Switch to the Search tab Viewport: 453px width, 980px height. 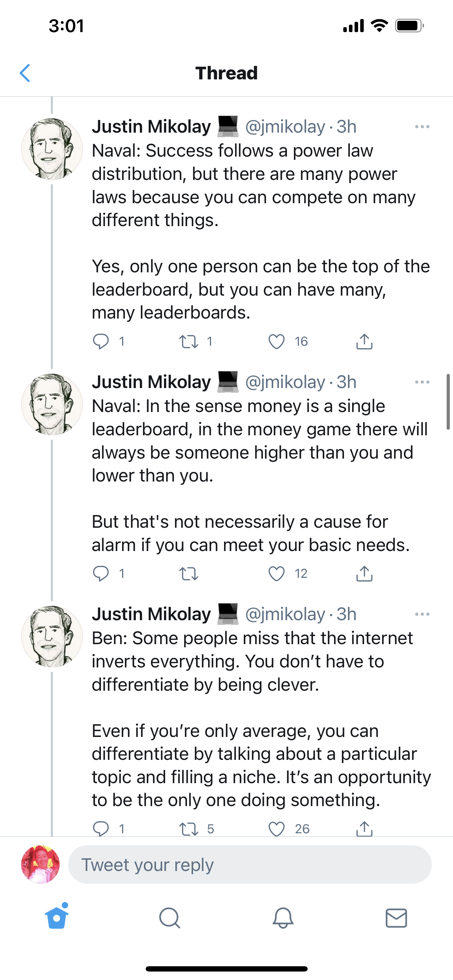[x=170, y=918]
